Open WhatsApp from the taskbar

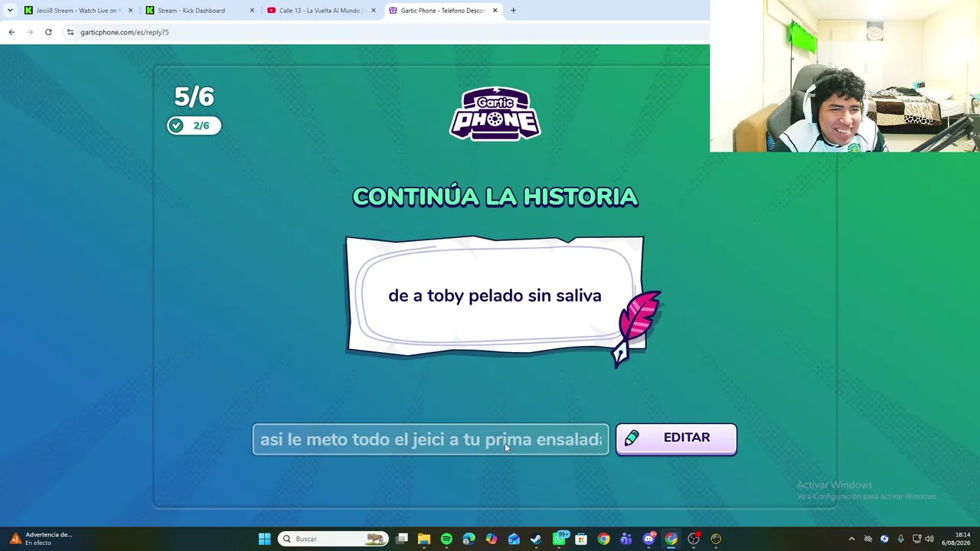tap(559, 539)
